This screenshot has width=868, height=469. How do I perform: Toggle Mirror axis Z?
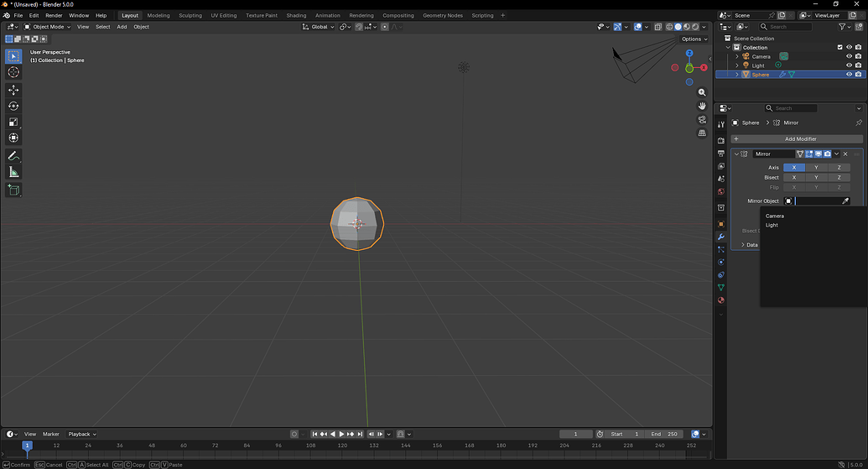(839, 167)
